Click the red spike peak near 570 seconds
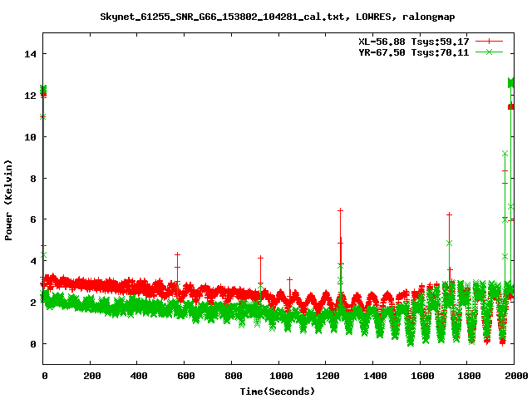The width and height of the screenshot is (532, 399). [x=177, y=254]
